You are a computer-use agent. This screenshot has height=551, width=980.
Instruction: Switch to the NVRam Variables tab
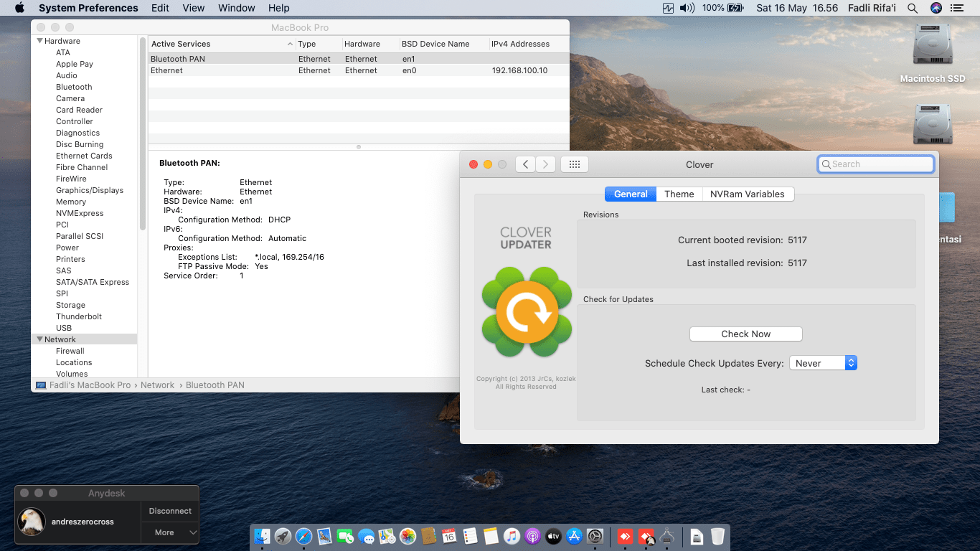pyautogui.click(x=748, y=194)
